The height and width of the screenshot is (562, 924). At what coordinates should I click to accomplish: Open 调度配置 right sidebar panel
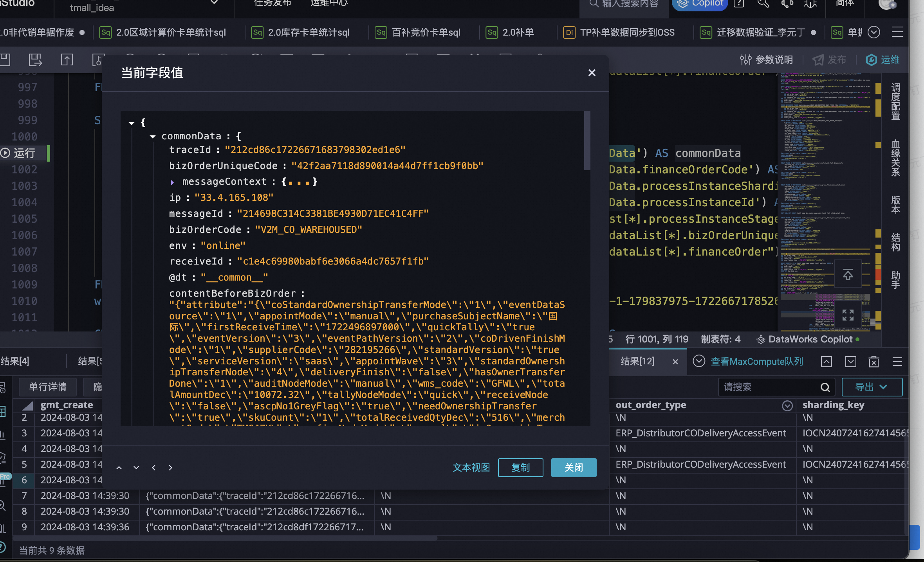pos(896,101)
